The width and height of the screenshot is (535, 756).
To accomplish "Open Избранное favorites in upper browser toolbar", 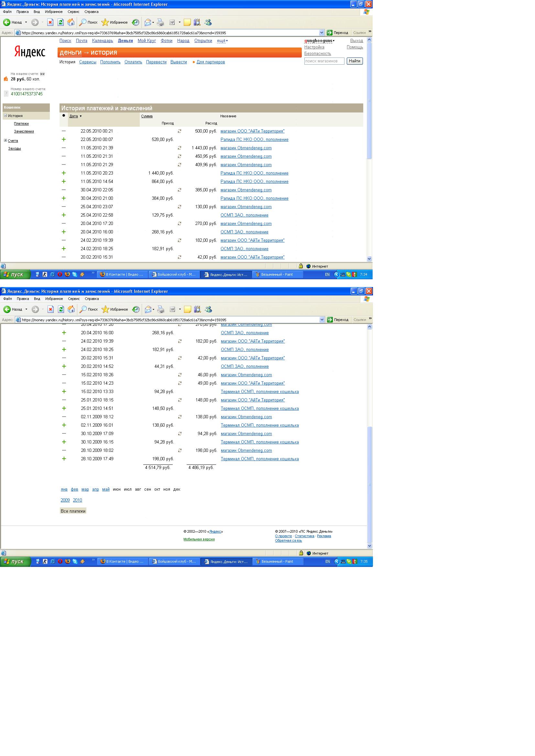I will 114,22.
